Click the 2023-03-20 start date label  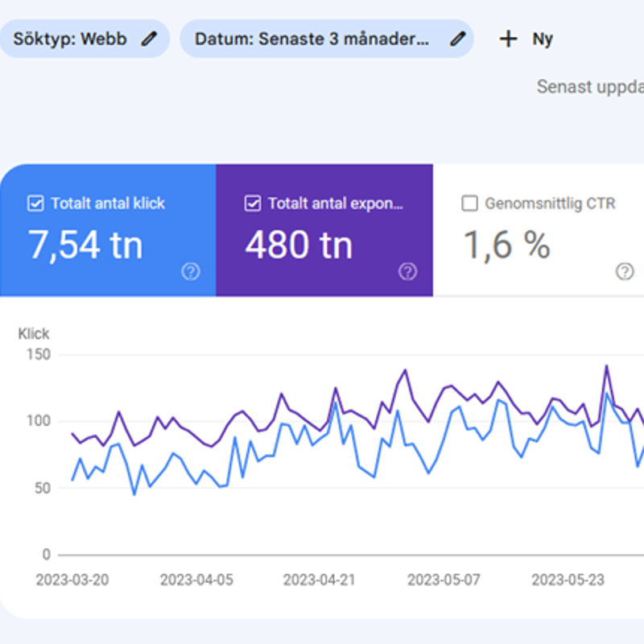(x=72, y=580)
